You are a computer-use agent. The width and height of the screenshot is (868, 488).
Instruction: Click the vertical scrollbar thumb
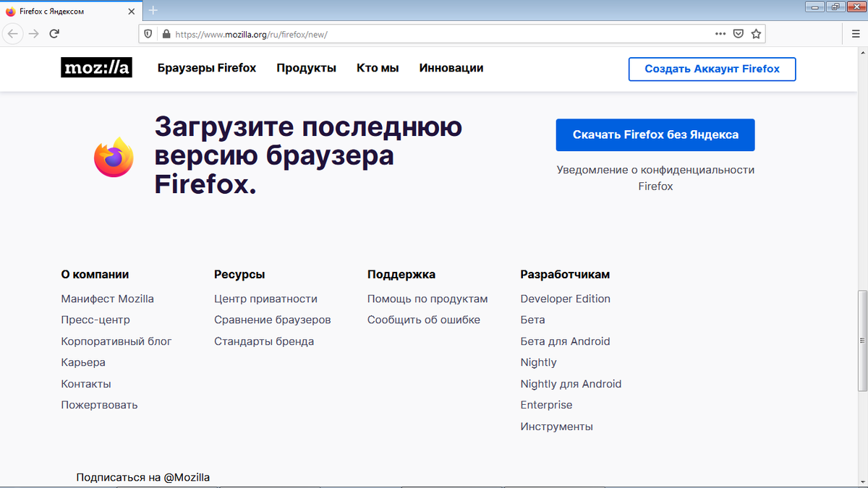[861, 340]
